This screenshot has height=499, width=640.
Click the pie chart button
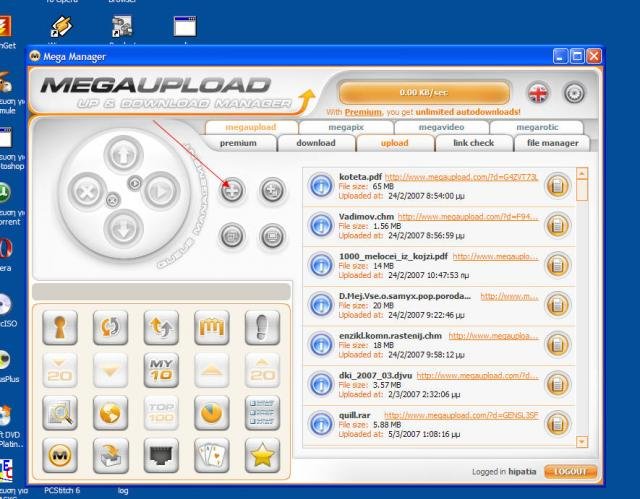212,413
